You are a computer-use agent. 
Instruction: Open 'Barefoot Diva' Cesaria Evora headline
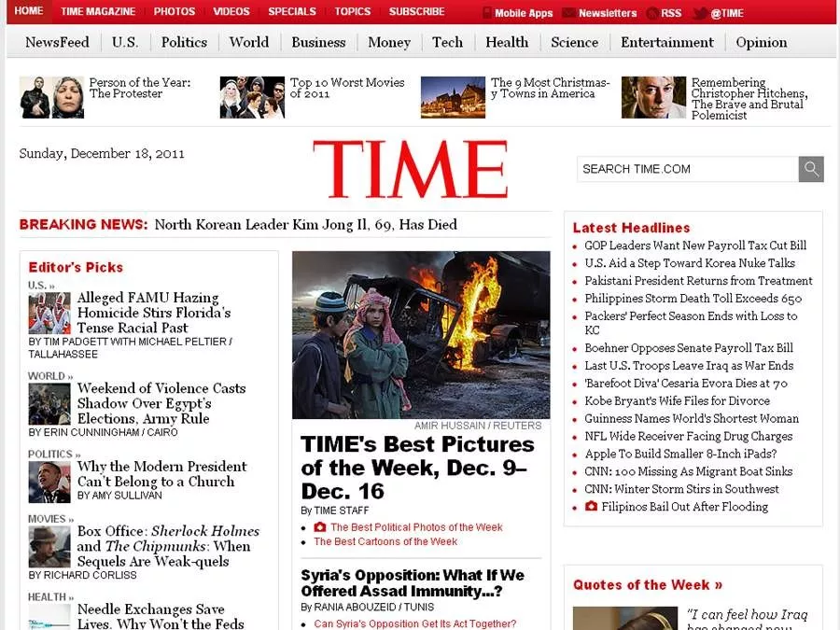click(x=686, y=383)
